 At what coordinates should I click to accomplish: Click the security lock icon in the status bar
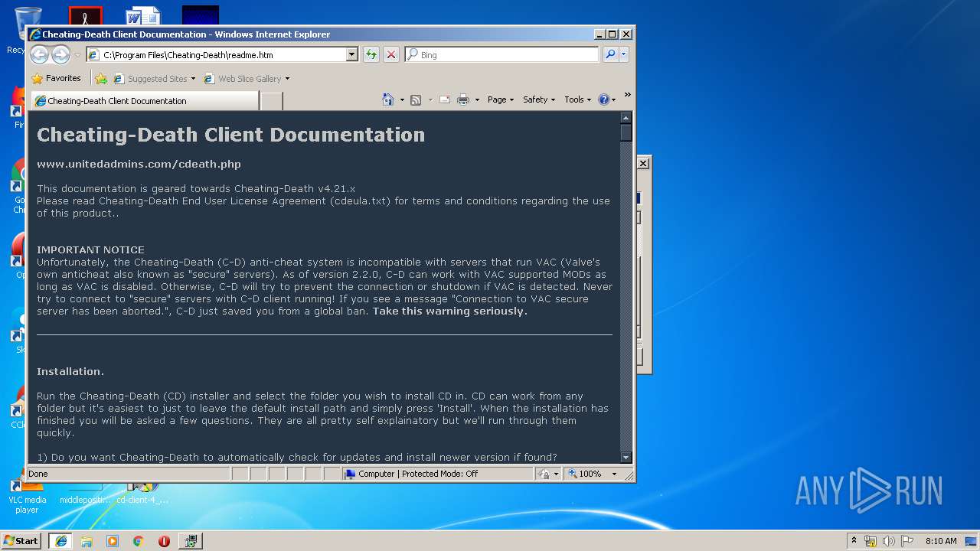pos(544,474)
